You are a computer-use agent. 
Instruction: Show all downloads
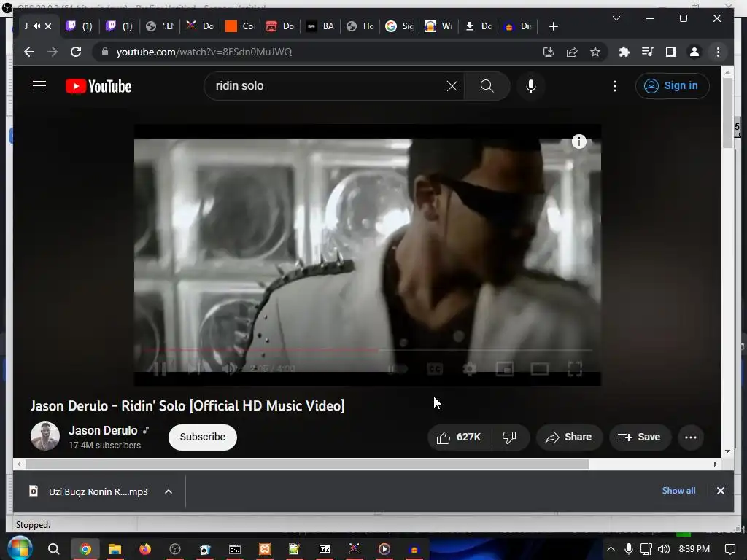pos(678,491)
